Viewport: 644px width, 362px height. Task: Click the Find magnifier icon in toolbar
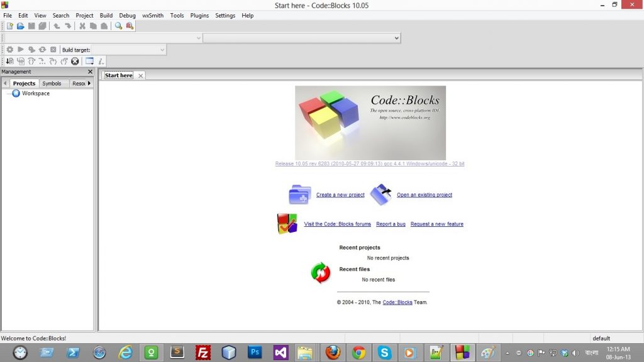tap(118, 26)
